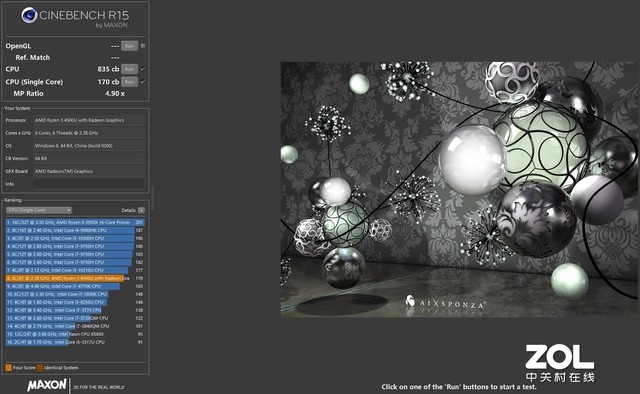640x394 pixels.
Task: Enable the OpenGL test checkbox
Action: pyautogui.click(x=143, y=46)
